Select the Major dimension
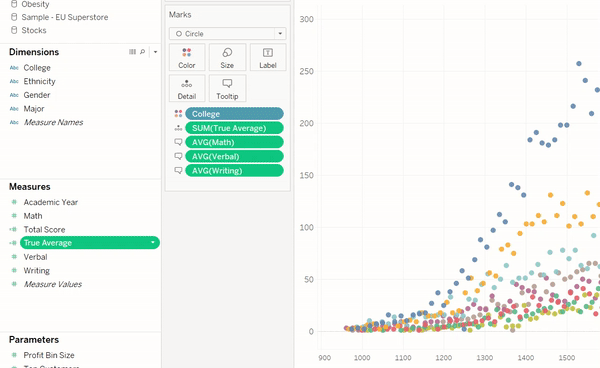600x368 pixels. point(34,109)
